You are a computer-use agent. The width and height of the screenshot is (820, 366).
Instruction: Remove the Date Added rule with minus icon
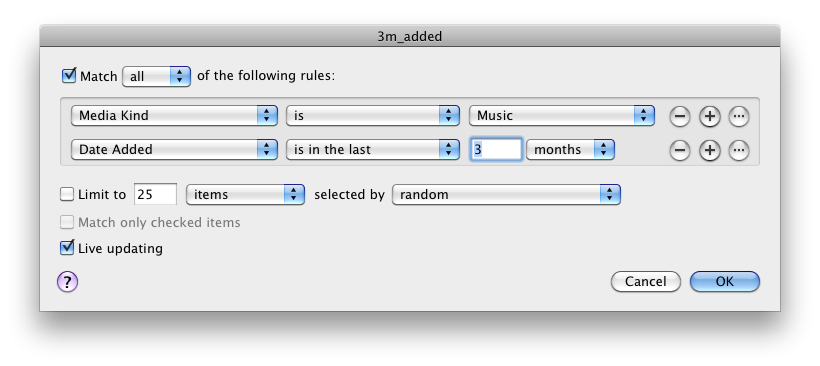pyautogui.click(x=679, y=151)
